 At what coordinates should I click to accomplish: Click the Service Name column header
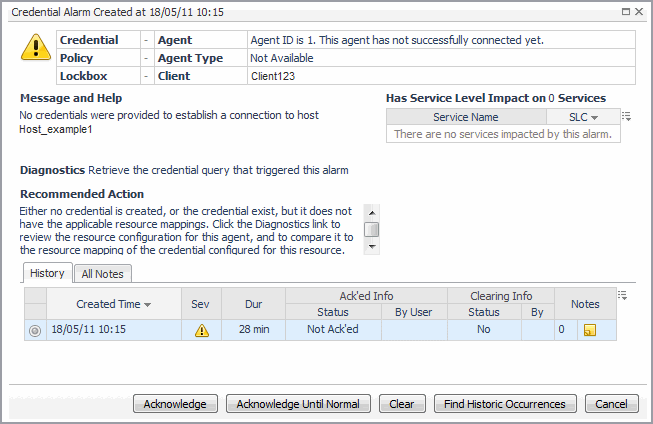(x=466, y=117)
